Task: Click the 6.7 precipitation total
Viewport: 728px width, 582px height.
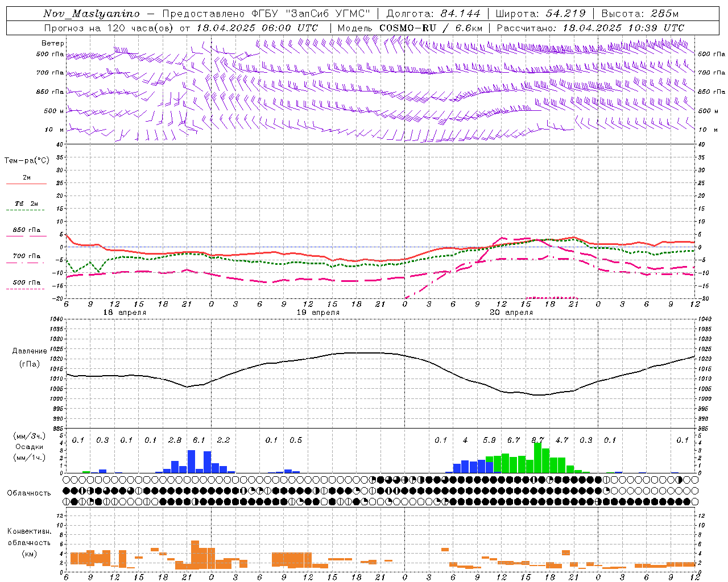Action: [x=514, y=440]
